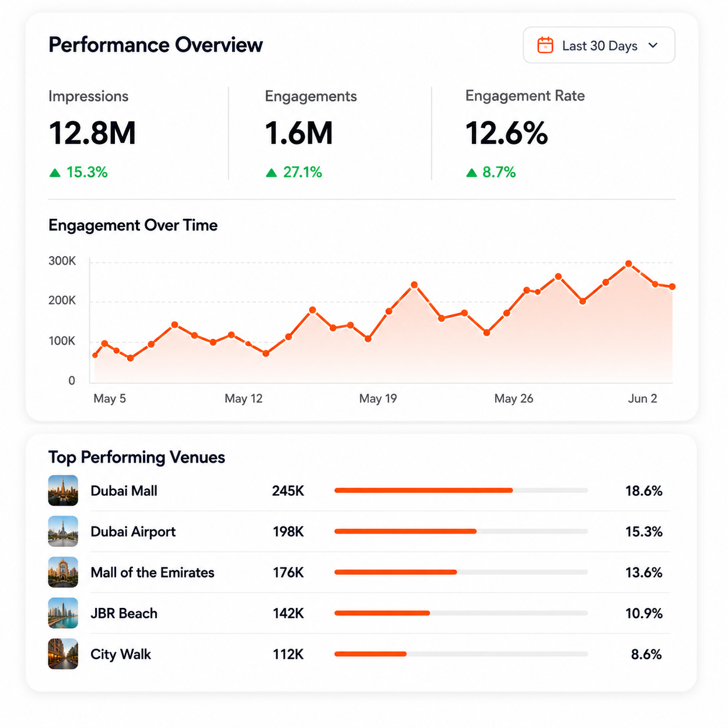Screen dimensions: 728x728
Task: Click the City Walk progress bar
Action: tap(461, 654)
